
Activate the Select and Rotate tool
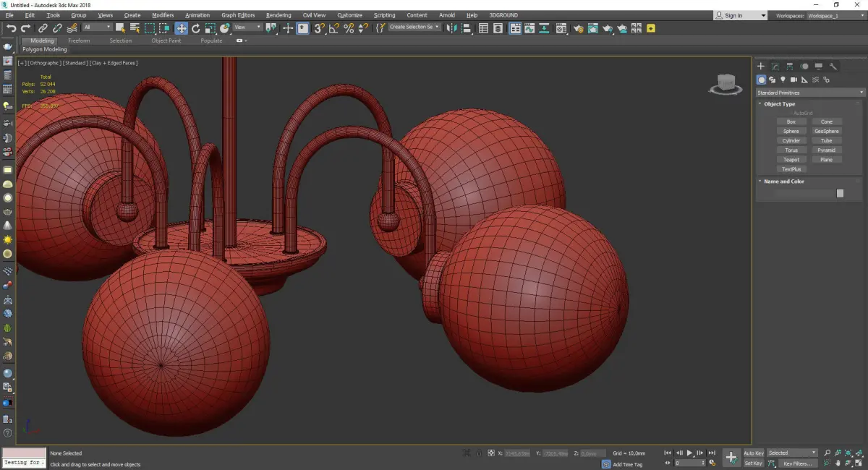tap(195, 28)
